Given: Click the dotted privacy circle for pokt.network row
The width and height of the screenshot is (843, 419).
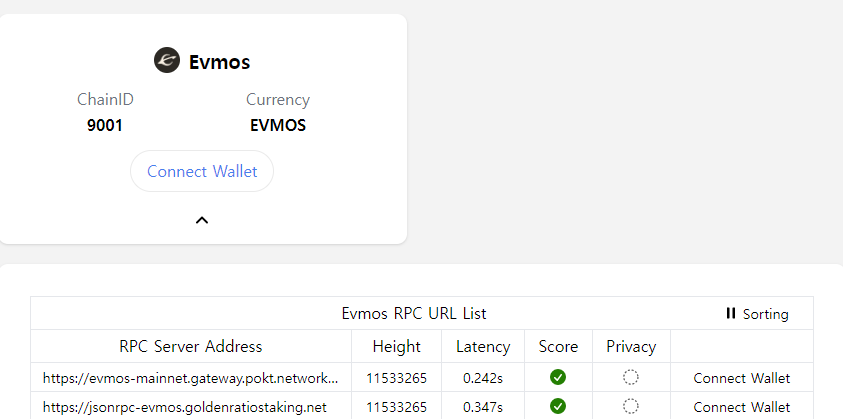Looking at the screenshot, I should point(631,378).
